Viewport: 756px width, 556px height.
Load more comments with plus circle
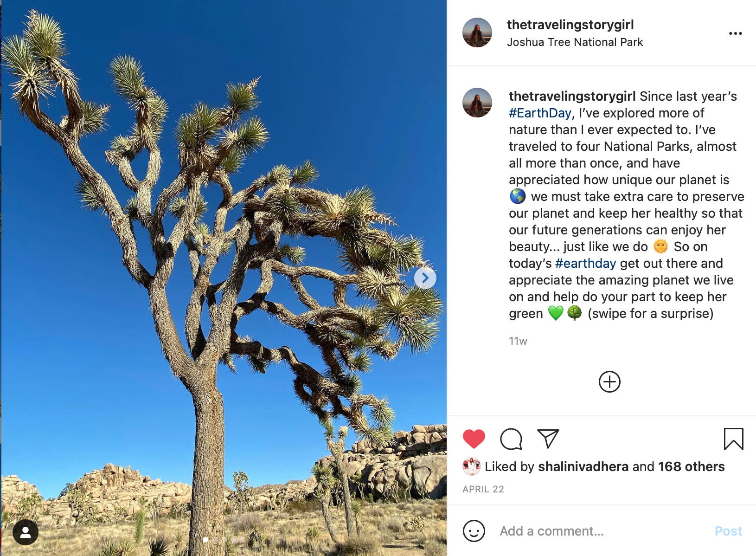(609, 382)
